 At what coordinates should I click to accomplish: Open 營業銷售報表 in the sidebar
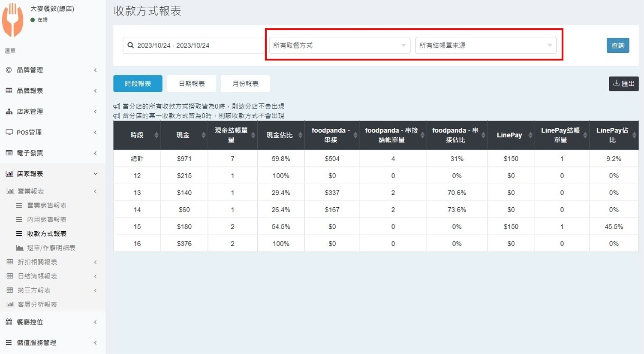(x=47, y=206)
